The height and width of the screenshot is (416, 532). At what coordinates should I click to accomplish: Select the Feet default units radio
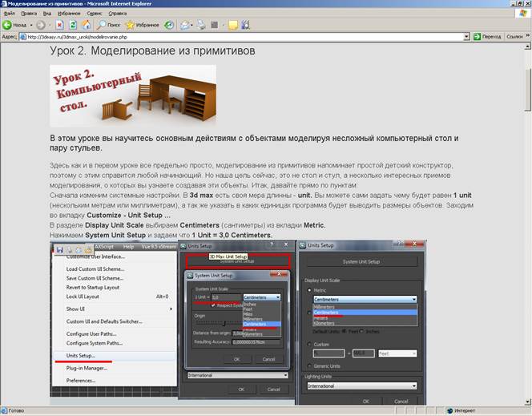coord(345,331)
